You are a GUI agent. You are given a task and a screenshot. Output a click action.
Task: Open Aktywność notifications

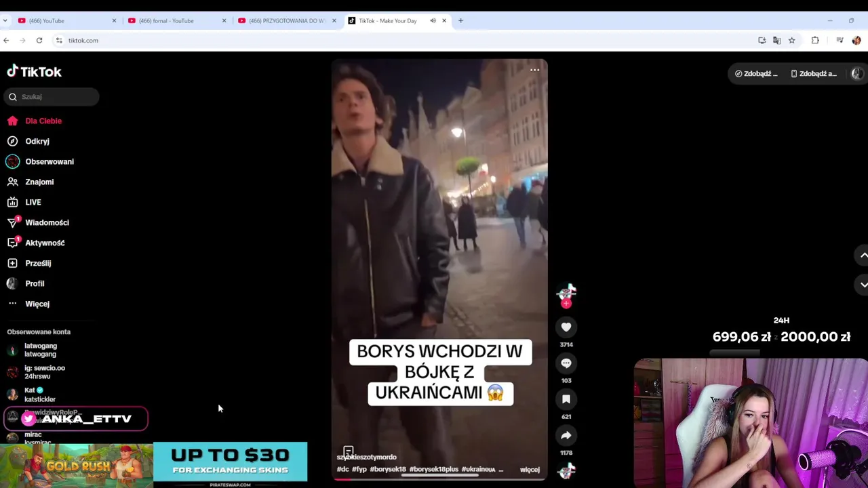pyautogui.click(x=36, y=243)
